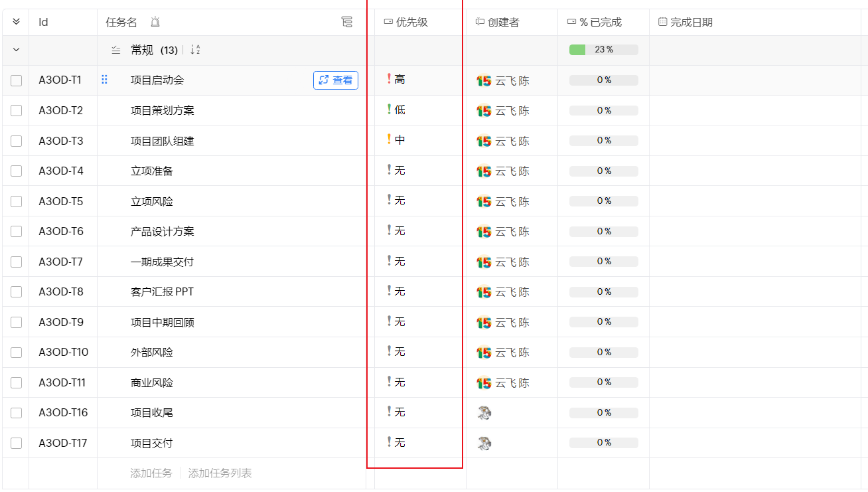Click the double-chevron collapse-all icon in header

tap(16, 22)
